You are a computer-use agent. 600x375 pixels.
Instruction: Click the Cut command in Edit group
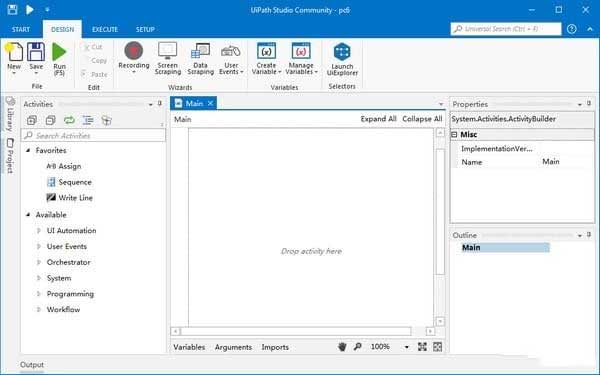pos(92,47)
